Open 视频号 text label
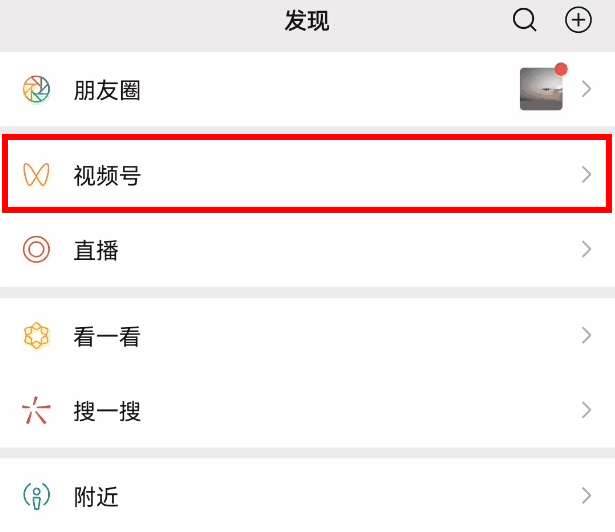 (107, 176)
